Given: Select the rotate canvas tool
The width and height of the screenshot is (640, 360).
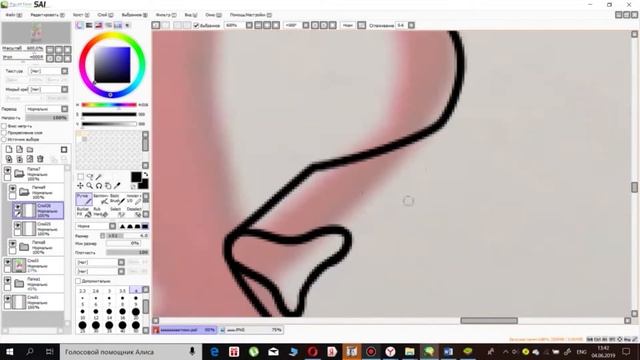Looking at the screenshot, I should point(98,186).
